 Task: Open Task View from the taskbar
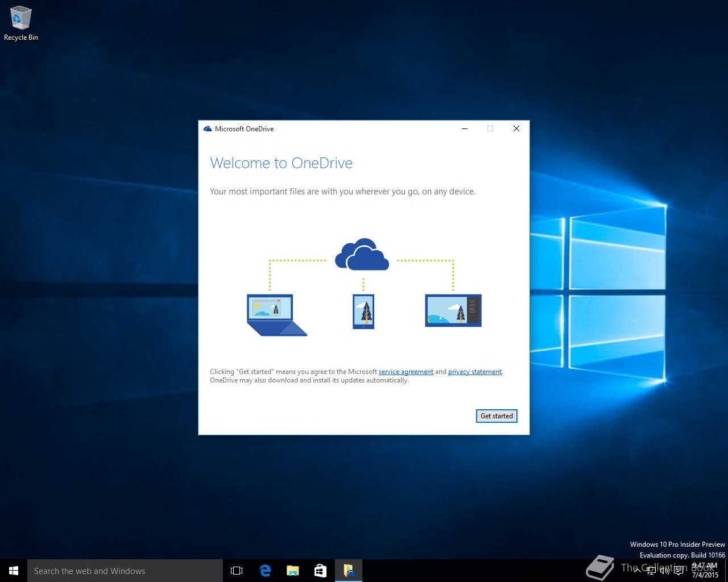point(237,571)
